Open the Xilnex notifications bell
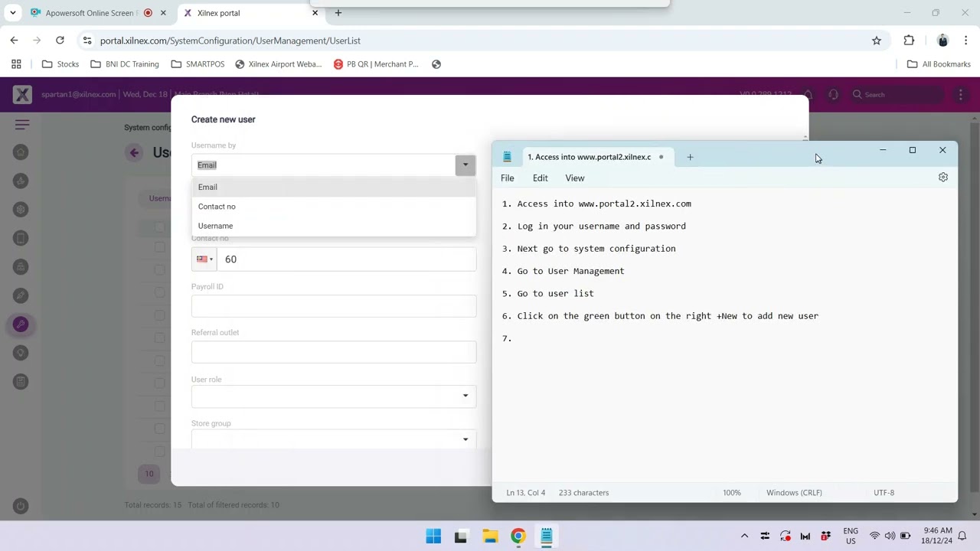The height and width of the screenshot is (551, 980). pos(807,95)
